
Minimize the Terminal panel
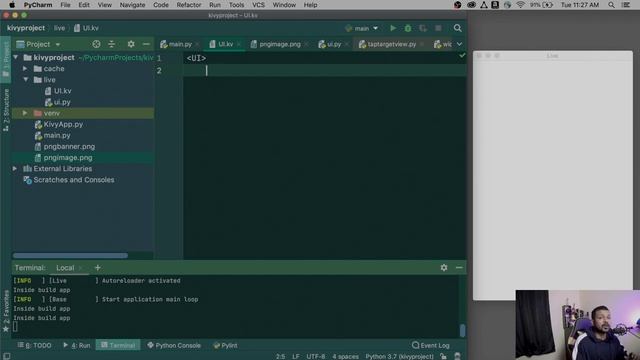tap(459, 268)
